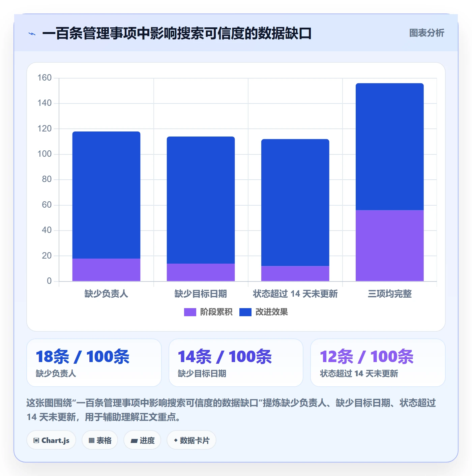Click the 图表分析 label in the header
Screen dimensions: 472x476
426,33
